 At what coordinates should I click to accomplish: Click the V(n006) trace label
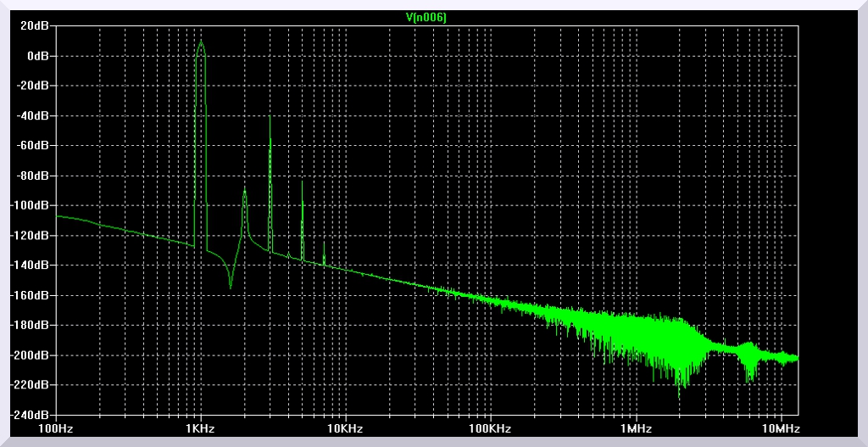[x=426, y=17]
